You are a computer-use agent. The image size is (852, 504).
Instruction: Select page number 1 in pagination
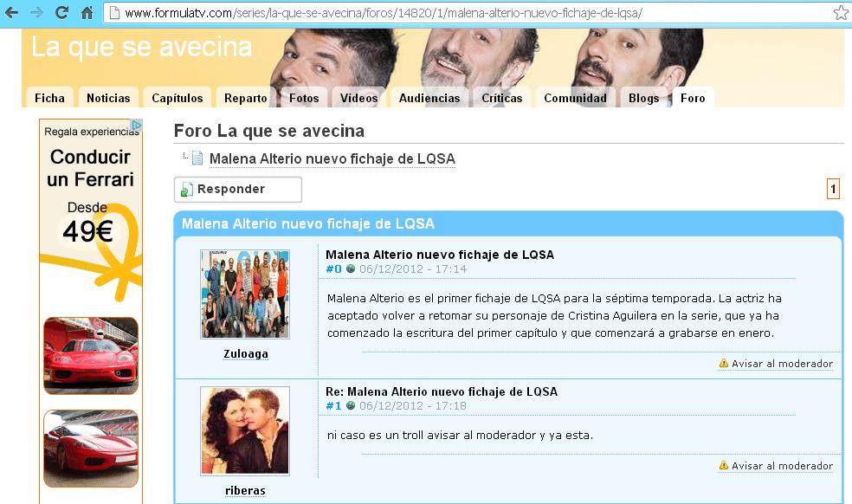(x=833, y=189)
